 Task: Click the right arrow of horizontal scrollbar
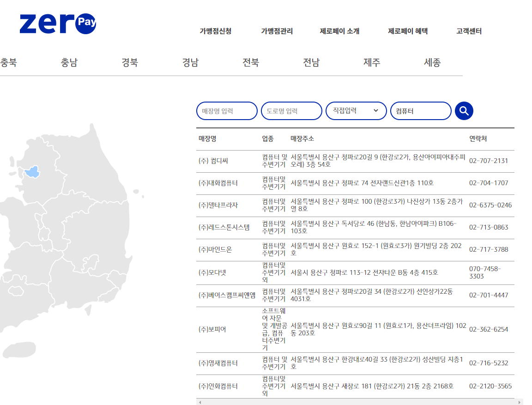(x=520, y=402)
